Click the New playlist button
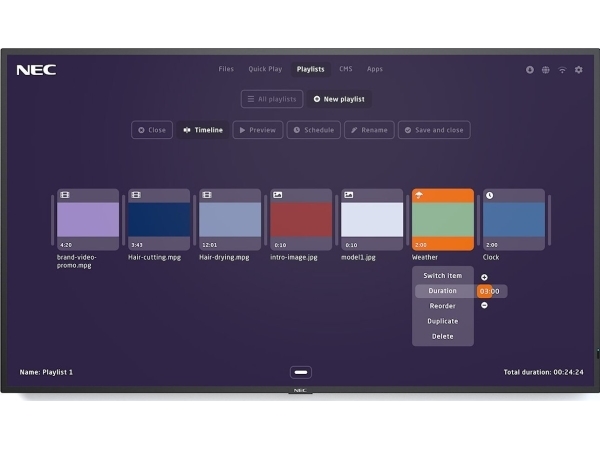Image resolution: width=600 pixels, height=450 pixels. pos(338,99)
